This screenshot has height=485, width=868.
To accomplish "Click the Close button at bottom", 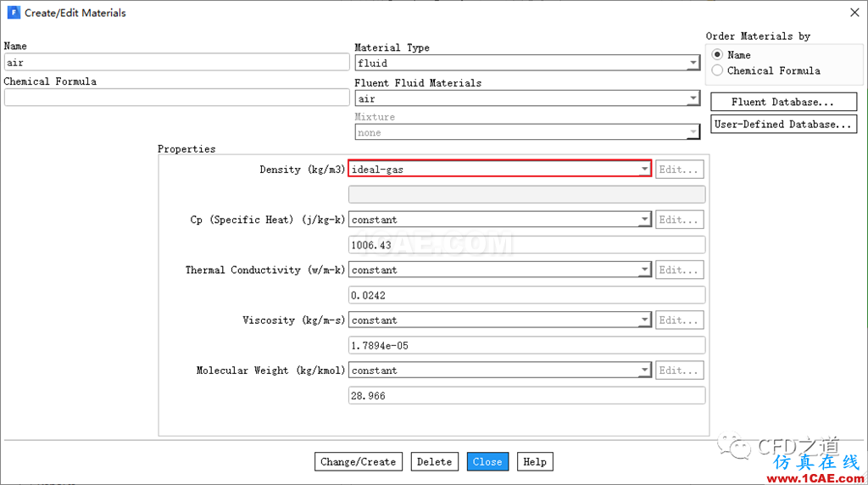I will (x=487, y=462).
